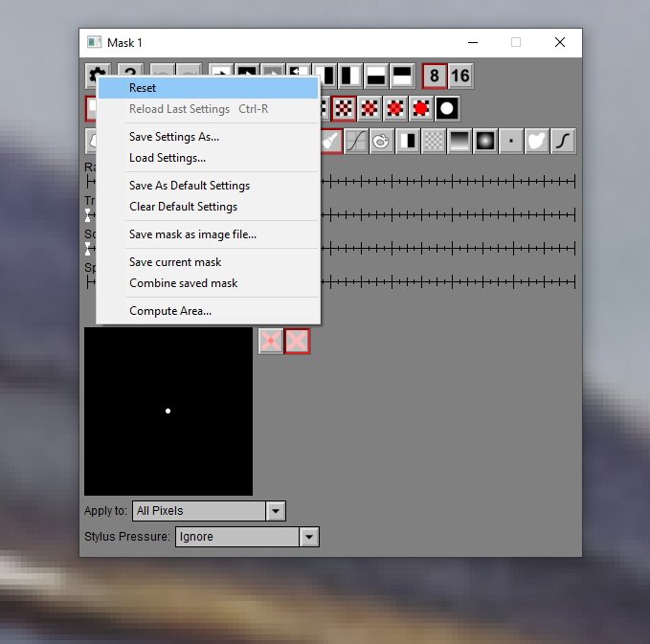Expand the Stylus Pressure dropdown
This screenshot has height=644, width=650.
coord(308,537)
